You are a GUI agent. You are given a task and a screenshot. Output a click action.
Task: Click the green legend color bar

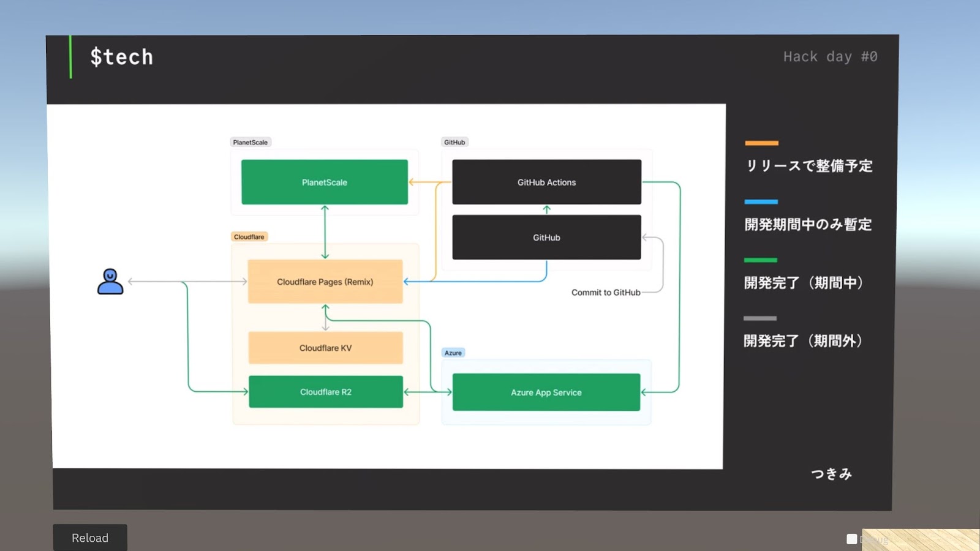click(761, 260)
